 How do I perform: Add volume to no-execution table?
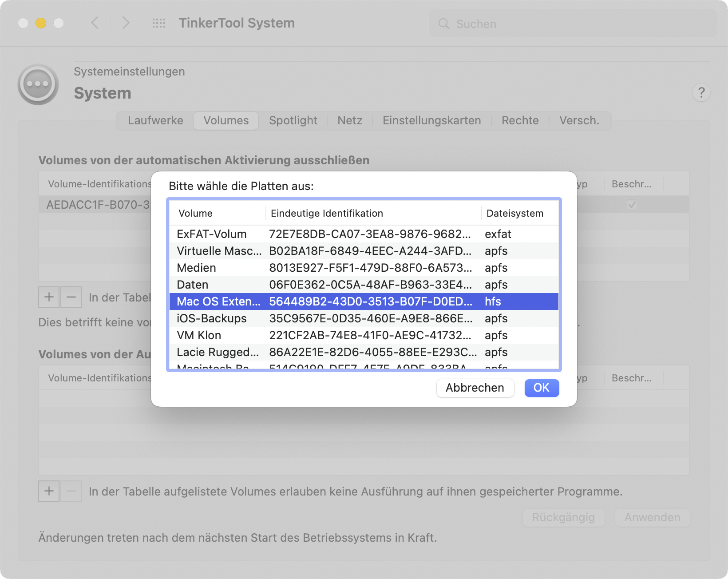49,491
